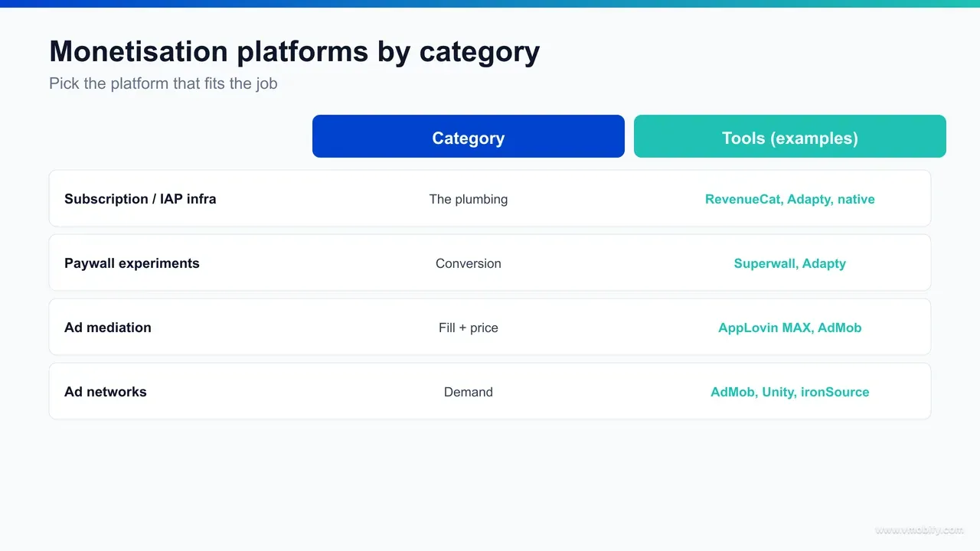Select the Paywall experiments row label

pos(132,263)
